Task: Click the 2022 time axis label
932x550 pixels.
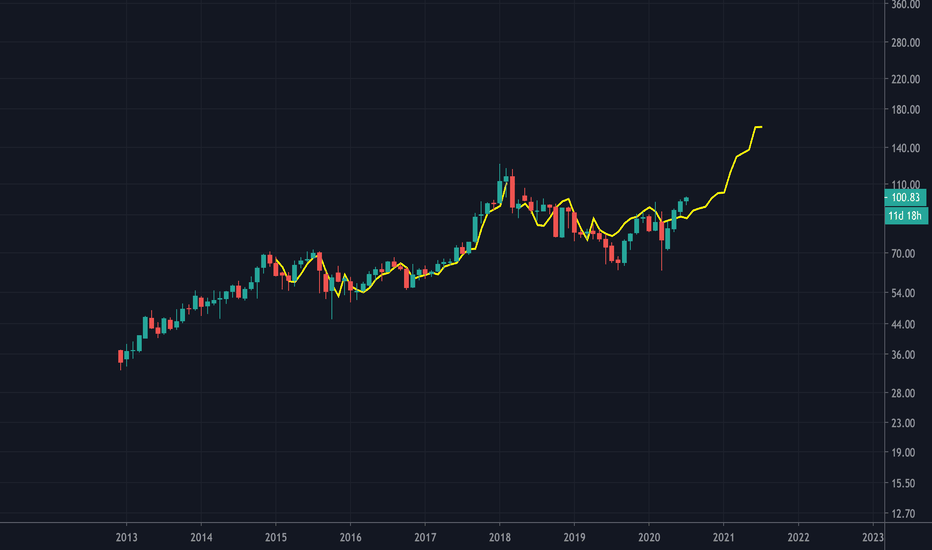Action: coord(798,538)
